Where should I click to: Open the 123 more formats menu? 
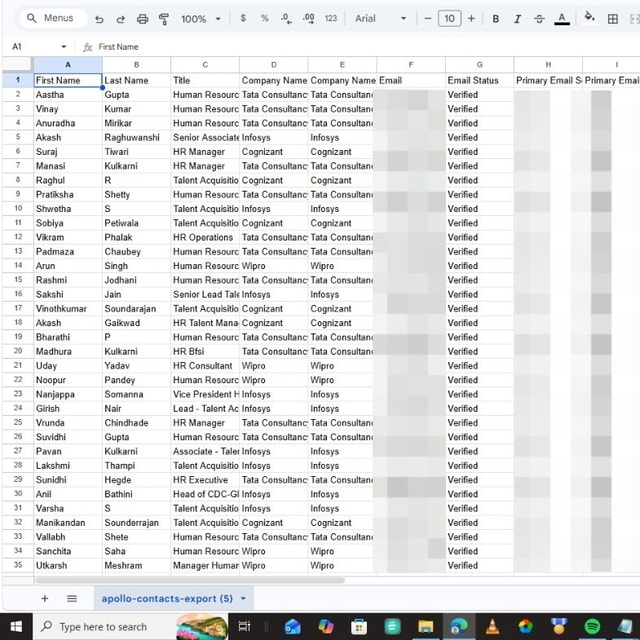point(331,18)
